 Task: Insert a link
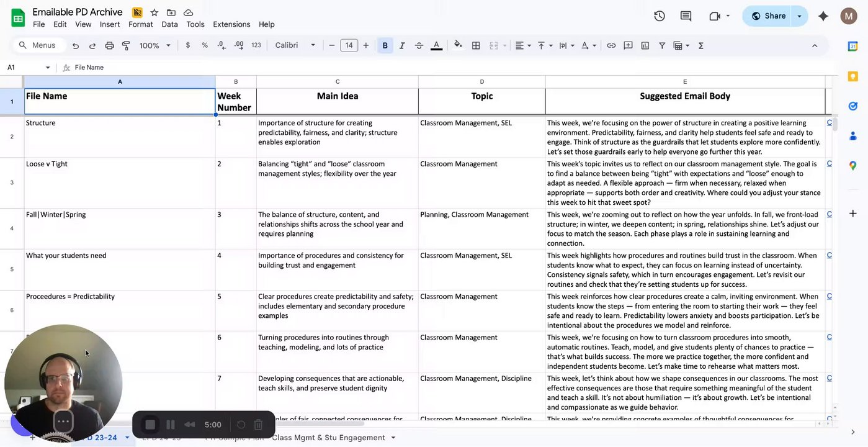pyautogui.click(x=611, y=45)
